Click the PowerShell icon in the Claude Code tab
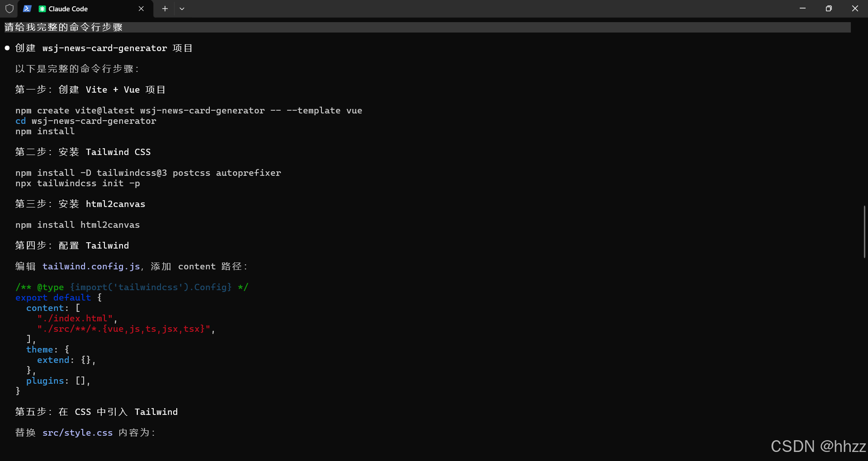868x461 pixels. point(27,9)
